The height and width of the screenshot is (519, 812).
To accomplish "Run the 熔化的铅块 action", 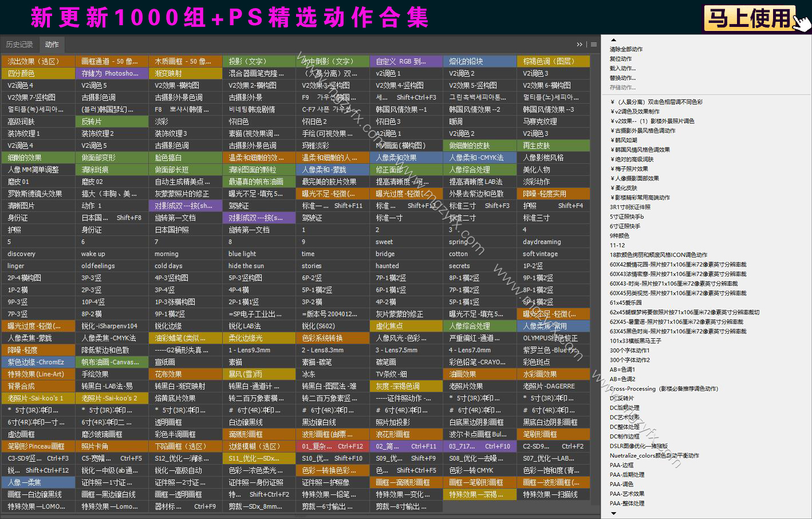I will click(480, 61).
